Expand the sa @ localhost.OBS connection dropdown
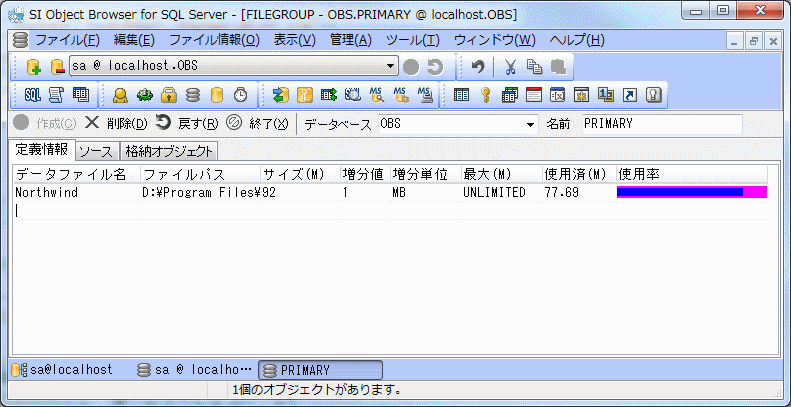This screenshot has height=407, width=791. (391, 67)
